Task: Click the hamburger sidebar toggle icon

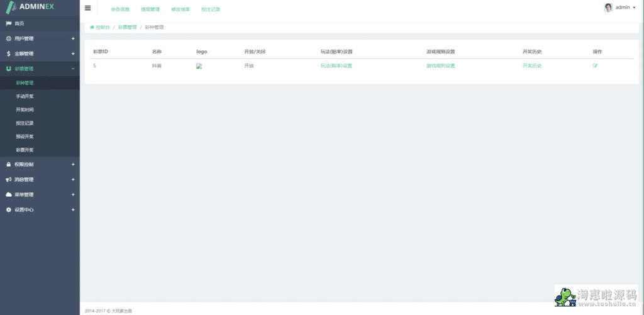Action: tap(87, 8)
